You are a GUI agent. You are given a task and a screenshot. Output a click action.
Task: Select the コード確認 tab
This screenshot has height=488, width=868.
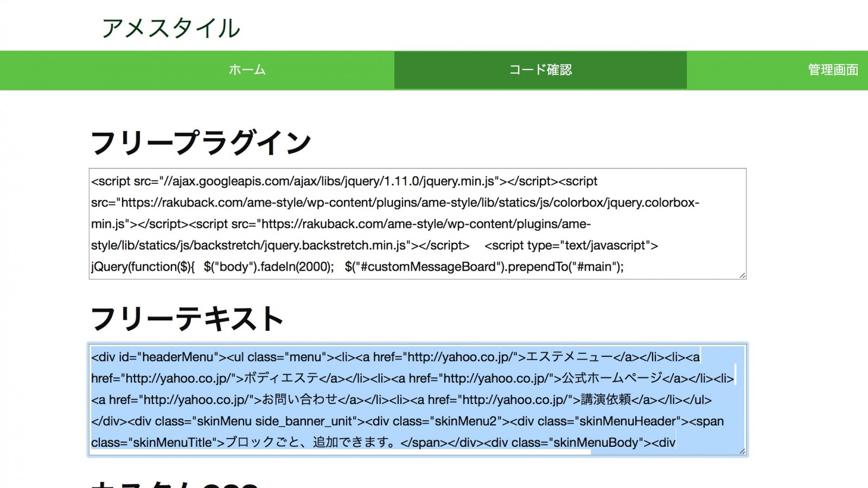click(540, 70)
